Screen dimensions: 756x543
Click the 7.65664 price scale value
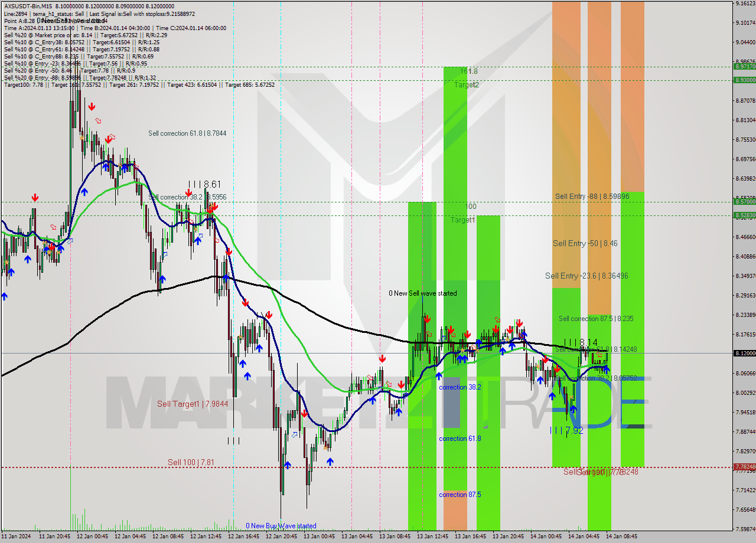745,510
